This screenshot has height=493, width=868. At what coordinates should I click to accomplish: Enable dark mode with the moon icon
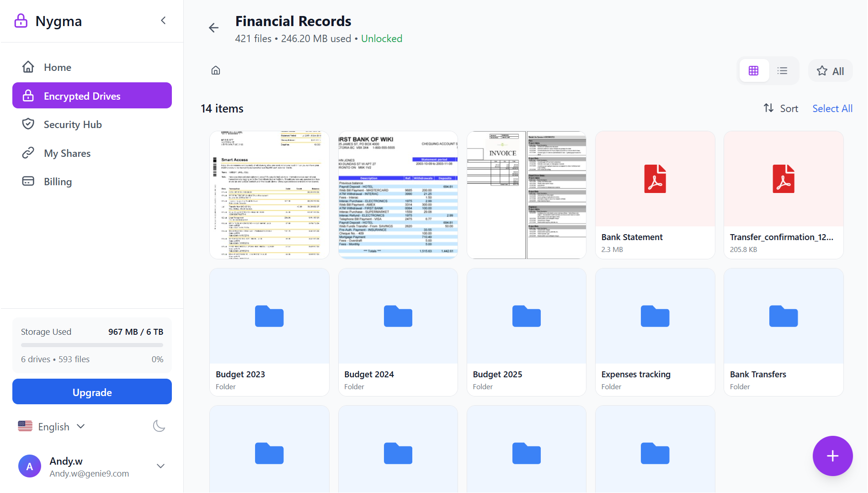(159, 426)
